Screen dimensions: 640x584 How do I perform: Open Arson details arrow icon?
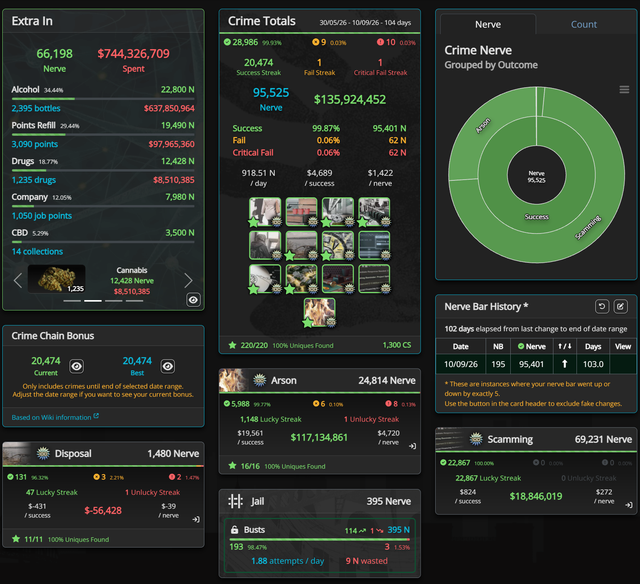[x=412, y=446]
